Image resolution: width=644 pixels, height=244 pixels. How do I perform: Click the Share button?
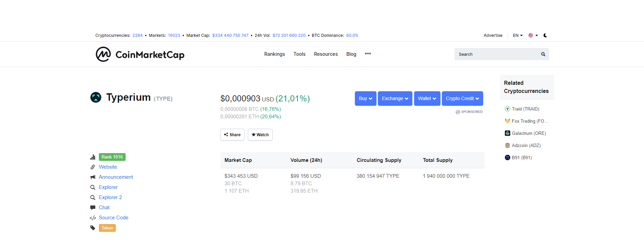[x=232, y=135]
